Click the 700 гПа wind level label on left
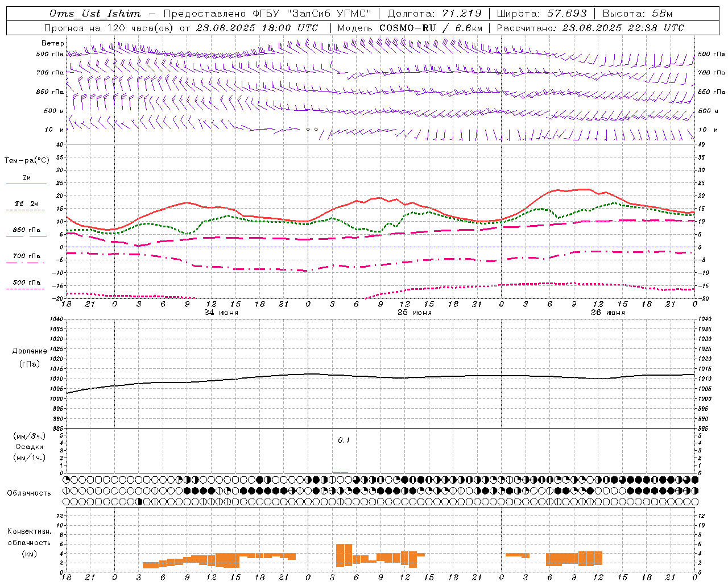Viewport: 728px width, 582px height. click(50, 73)
